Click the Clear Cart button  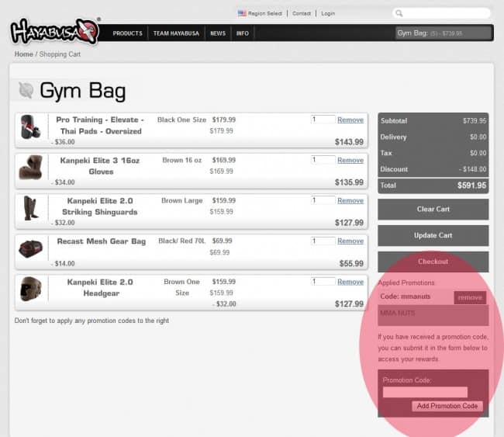pos(433,209)
